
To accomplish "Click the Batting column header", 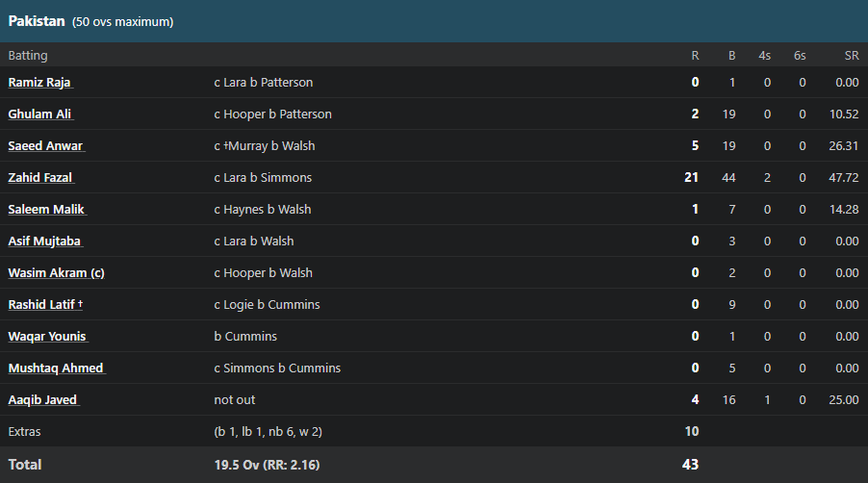I will pos(28,56).
